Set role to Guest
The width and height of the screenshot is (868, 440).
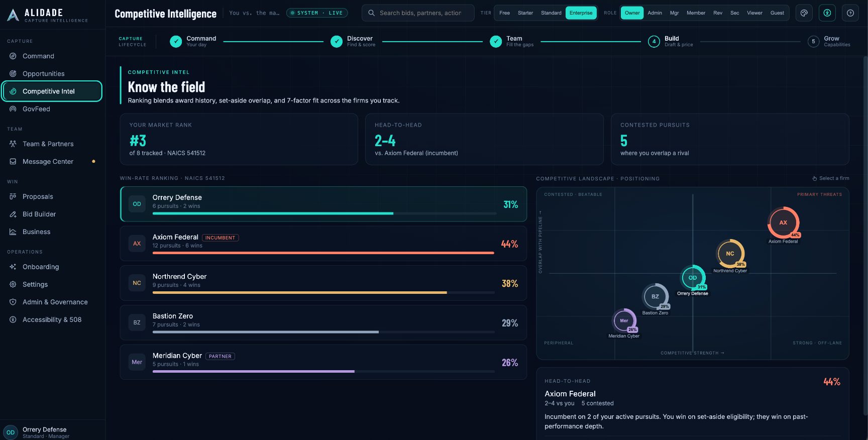point(777,13)
